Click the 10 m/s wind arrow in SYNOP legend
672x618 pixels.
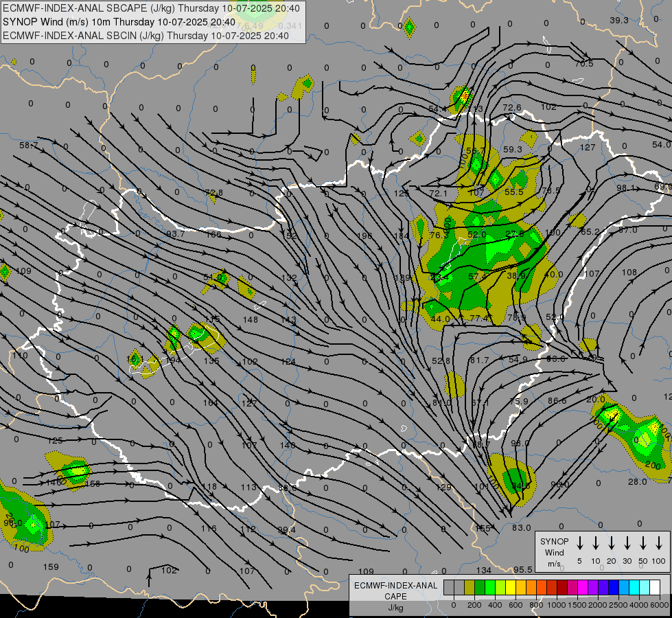pos(596,543)
